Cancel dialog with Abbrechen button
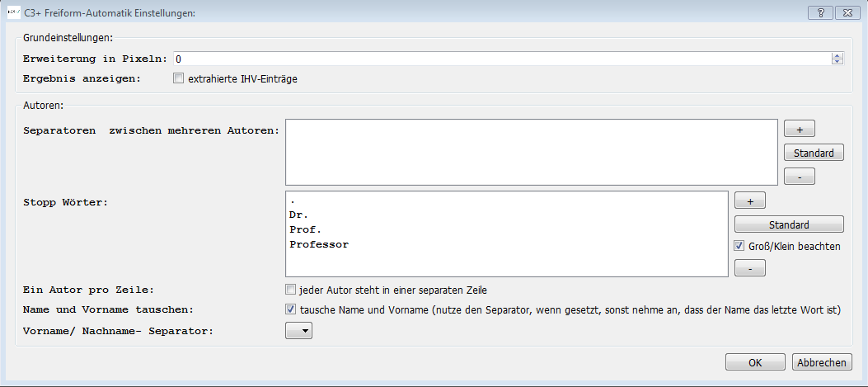Viewport: 868px width, 387px height. tap(822, 362)
